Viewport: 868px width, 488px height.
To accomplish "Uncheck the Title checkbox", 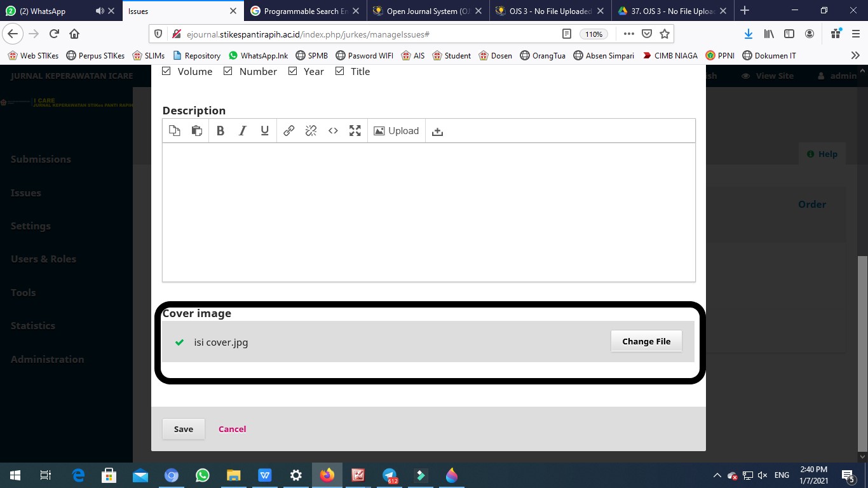I will (340, 71).
